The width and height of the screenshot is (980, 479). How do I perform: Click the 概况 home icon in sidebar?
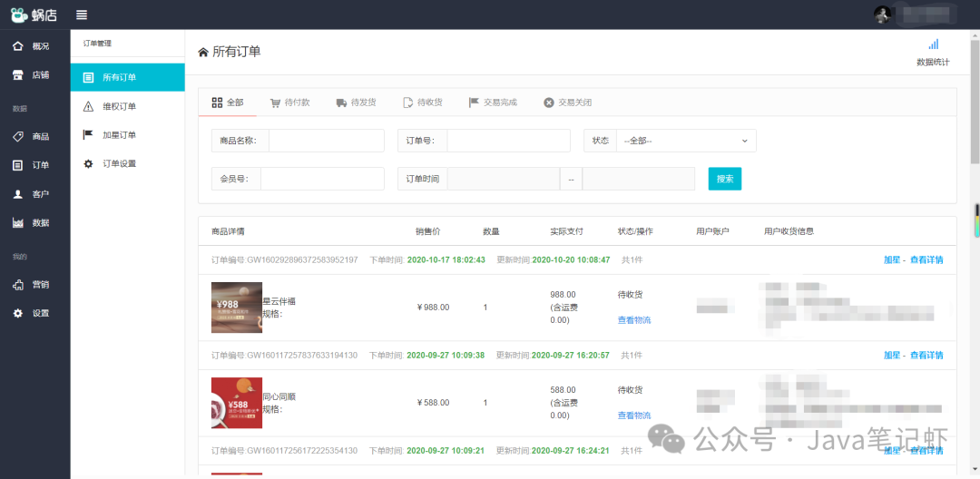click(x=17, y=46)
